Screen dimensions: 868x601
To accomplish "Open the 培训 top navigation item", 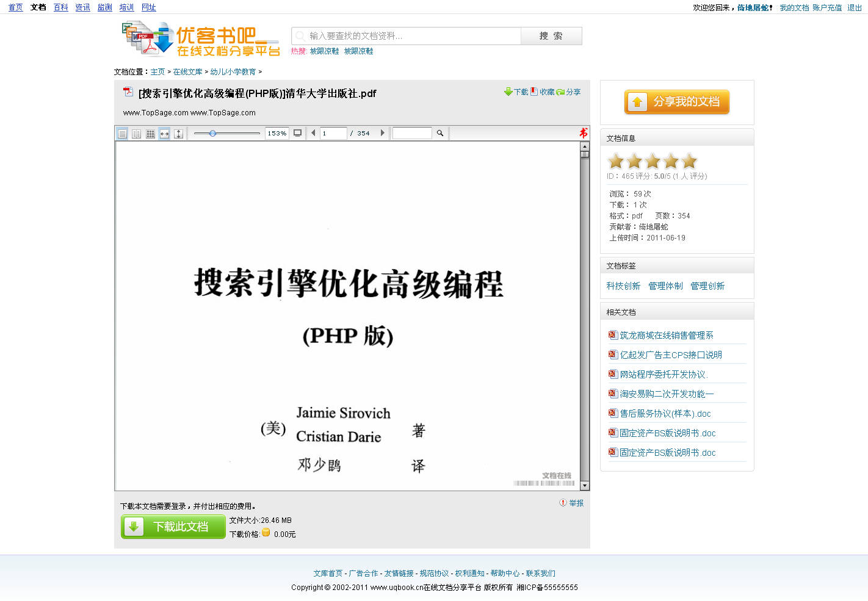I will [x=127, y=7].
